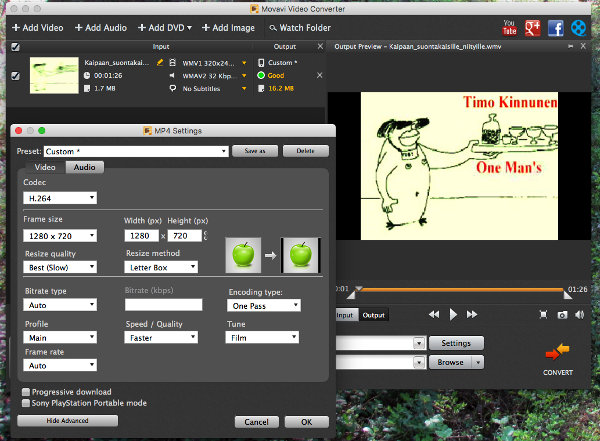Take a snapshot with camera icon
Image resolution: width=600 pixels, height=441 pixels.
[x=562, y=315]
